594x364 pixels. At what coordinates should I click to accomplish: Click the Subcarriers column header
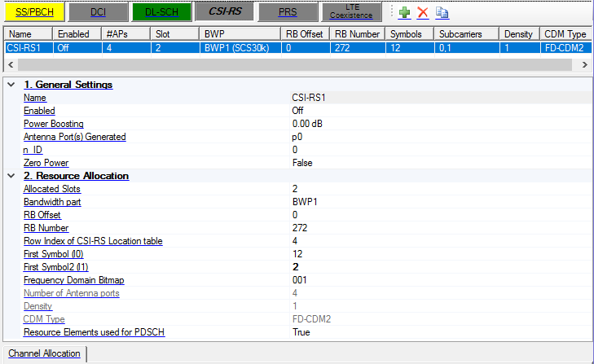pyautogui.click(x=466, y=34)
